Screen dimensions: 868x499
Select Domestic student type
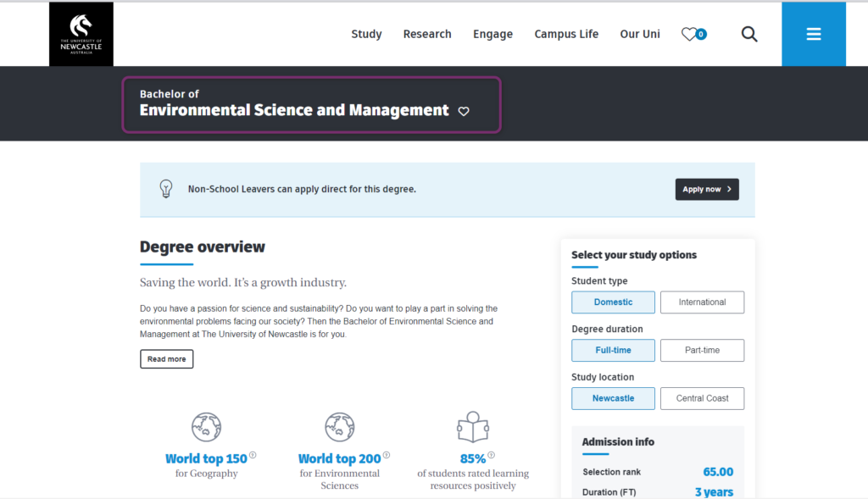pos(613,302)
